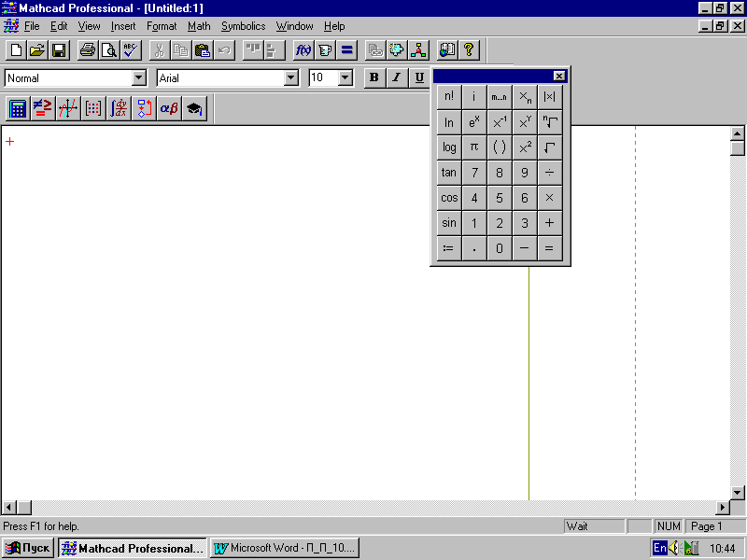Align regions across icon
The image size is (747, 560).
pyautogui.click(x=253, y=50)
